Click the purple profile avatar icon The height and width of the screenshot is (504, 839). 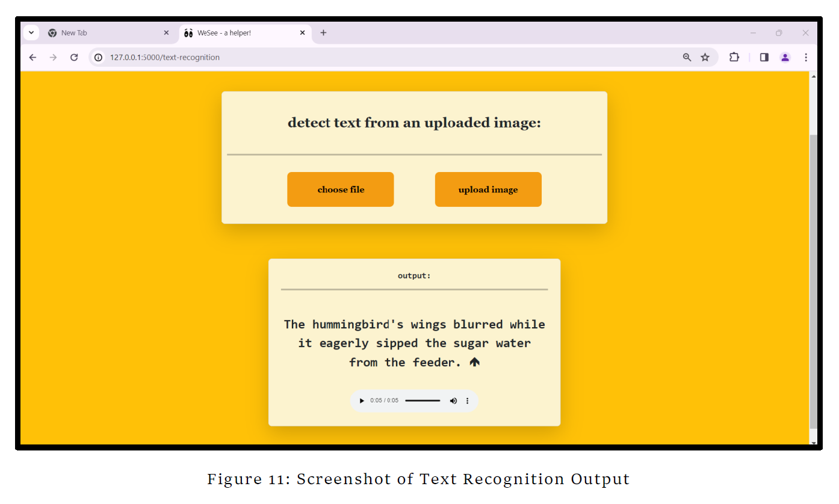[785, 57]
